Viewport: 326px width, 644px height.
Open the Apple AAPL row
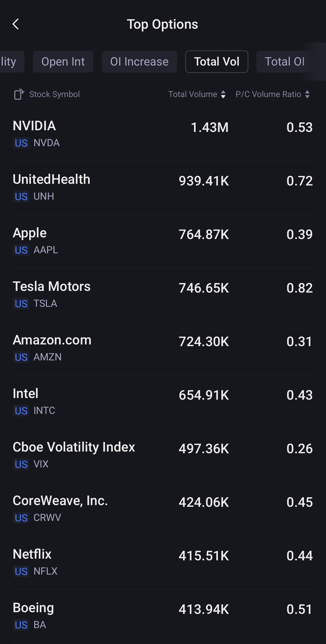(163, 241)
